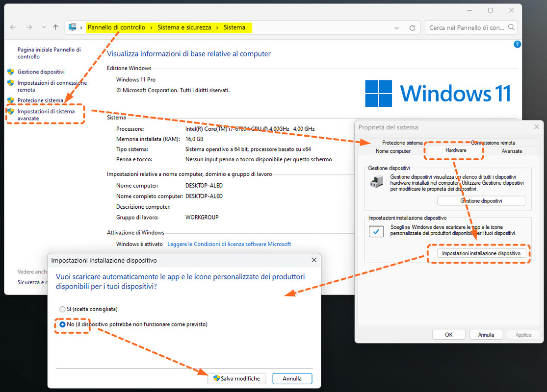Click the Sistema e sicurezza breadcrumb

(184, 27)
